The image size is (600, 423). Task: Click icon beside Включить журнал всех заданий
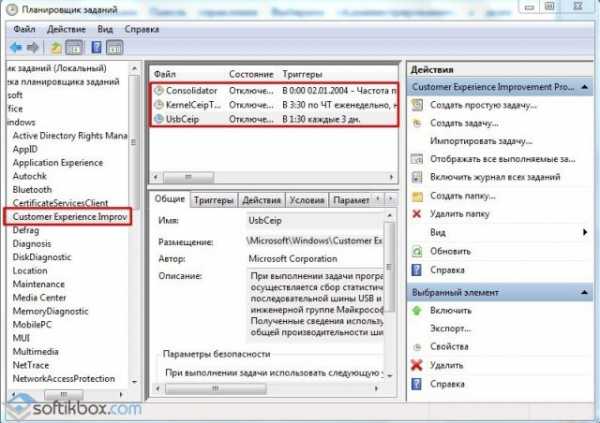[417, 177]
